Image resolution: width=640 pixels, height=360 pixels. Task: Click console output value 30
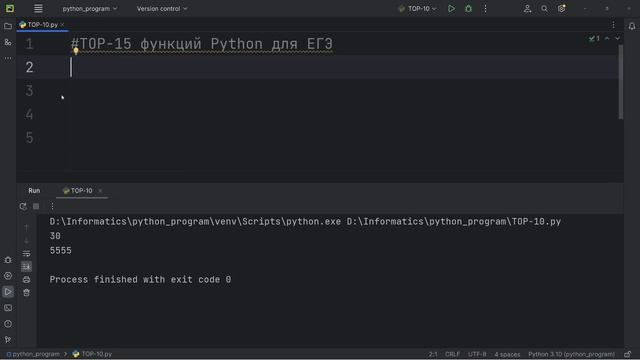55,236
